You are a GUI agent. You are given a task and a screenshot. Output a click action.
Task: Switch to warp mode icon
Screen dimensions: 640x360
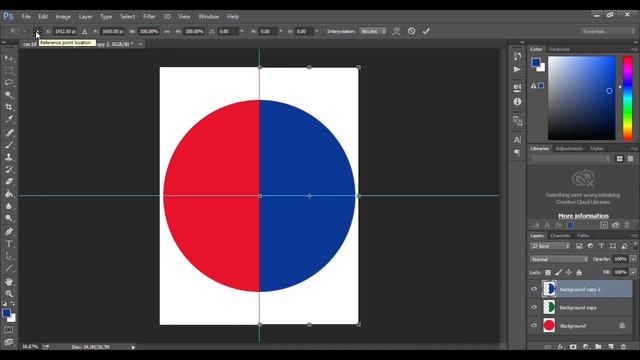click(396, 31)
